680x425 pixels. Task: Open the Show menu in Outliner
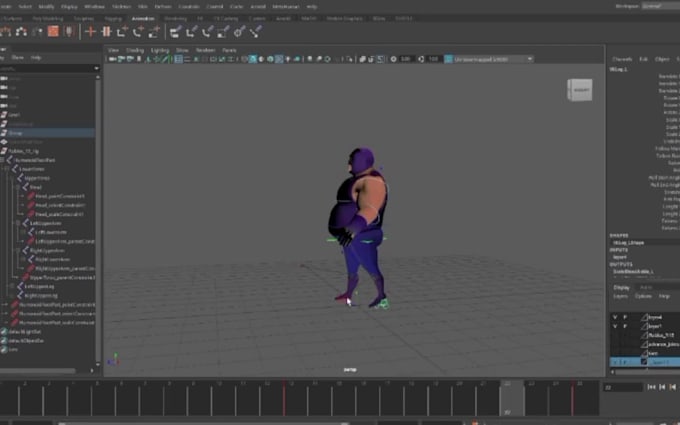pyautogui.click(x=18, y=57)
